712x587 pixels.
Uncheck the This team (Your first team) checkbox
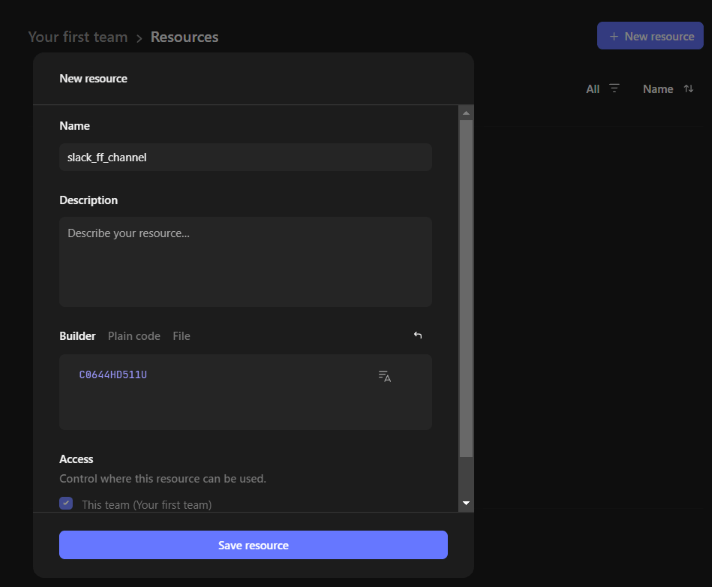66,503
